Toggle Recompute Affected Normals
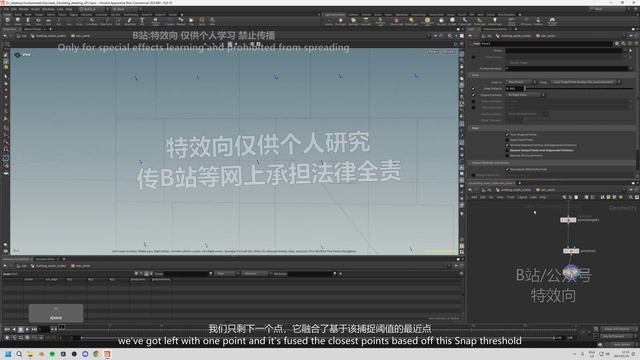Image resolution: width=640 pixels, height=360 pixels. click(x=507, y=169)
